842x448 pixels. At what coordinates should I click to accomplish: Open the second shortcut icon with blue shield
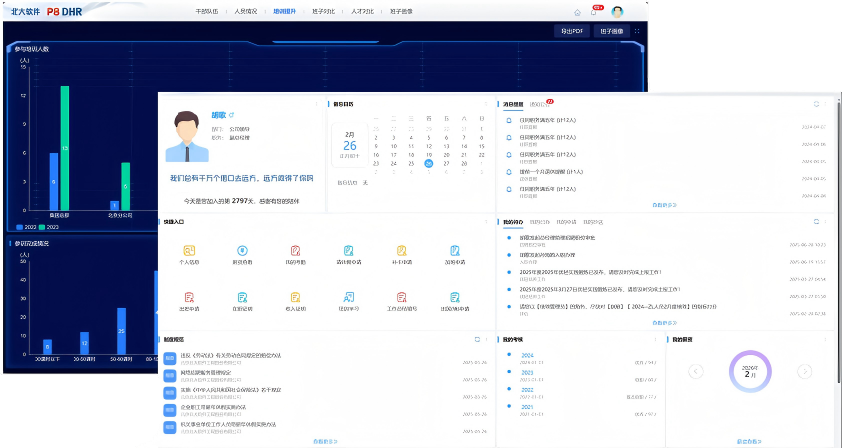tap(242, 250)
